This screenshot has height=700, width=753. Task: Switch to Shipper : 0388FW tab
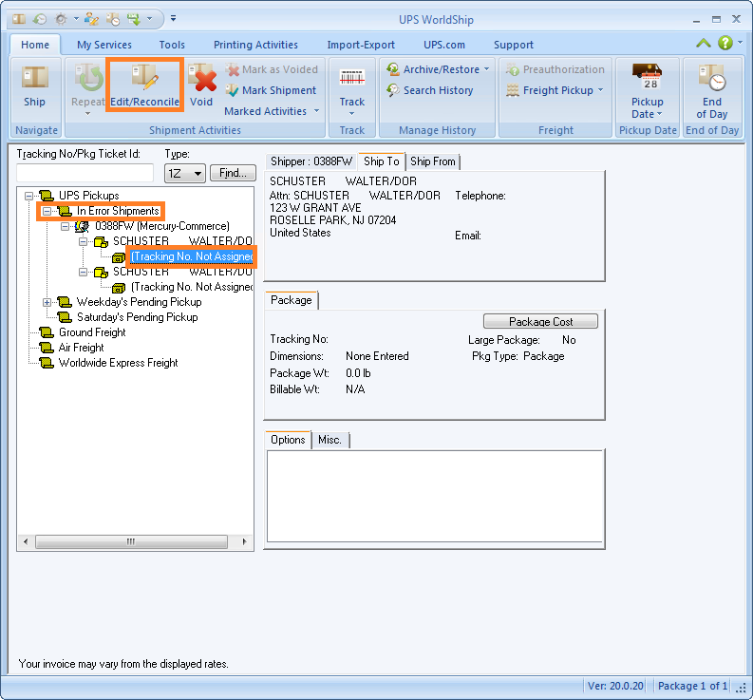pyautogui.click(x=311, y=161)
